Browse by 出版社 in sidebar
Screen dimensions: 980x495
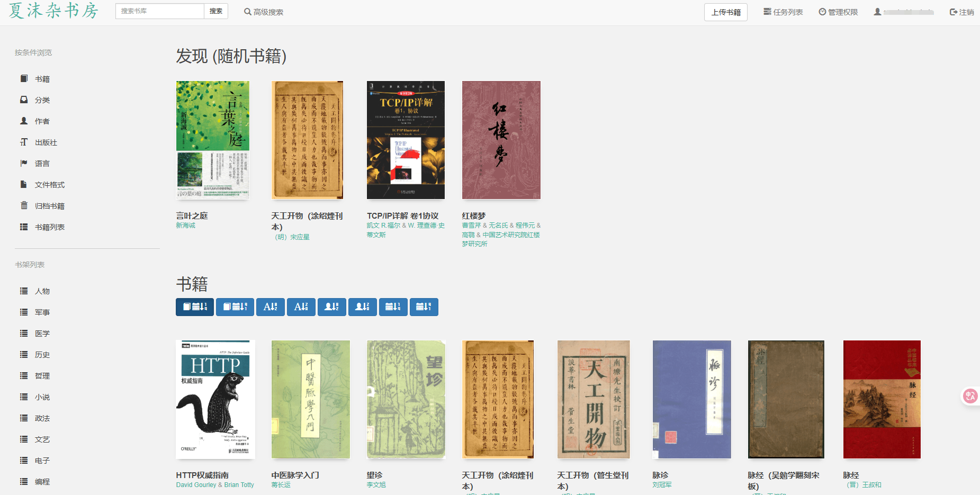(x=46, y=142)
